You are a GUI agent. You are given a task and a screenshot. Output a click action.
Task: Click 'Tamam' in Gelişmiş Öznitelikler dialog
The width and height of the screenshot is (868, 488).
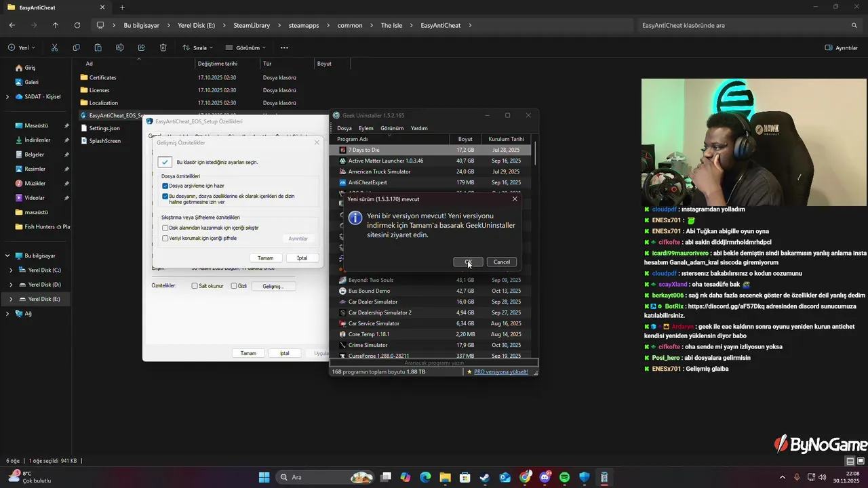265,258
